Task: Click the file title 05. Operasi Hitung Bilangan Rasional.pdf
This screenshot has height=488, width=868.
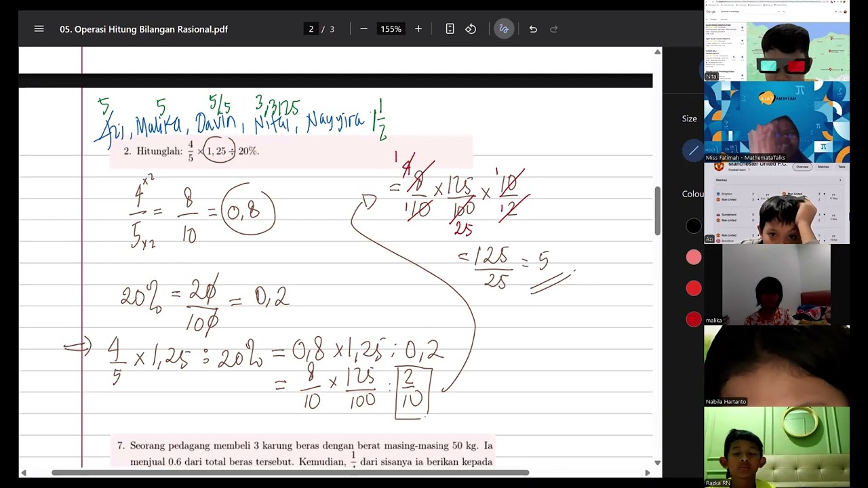Action: click(144, 29)
